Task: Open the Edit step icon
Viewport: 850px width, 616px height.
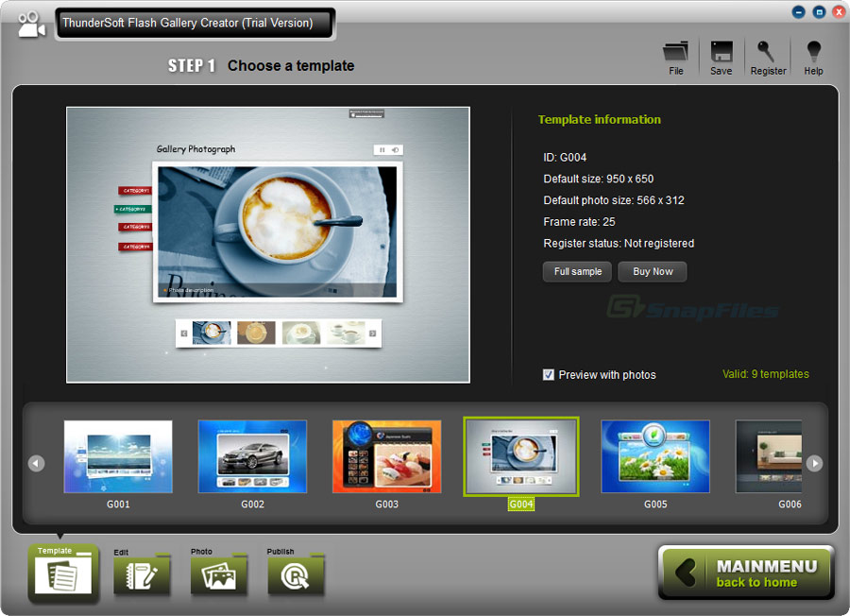Action: click(142, 575)
